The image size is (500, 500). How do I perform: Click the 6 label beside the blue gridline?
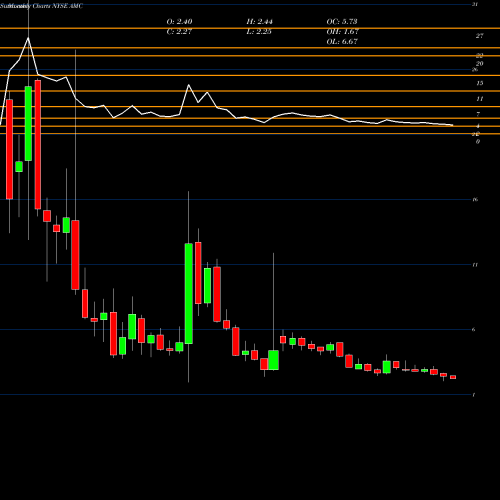point(473,329)
